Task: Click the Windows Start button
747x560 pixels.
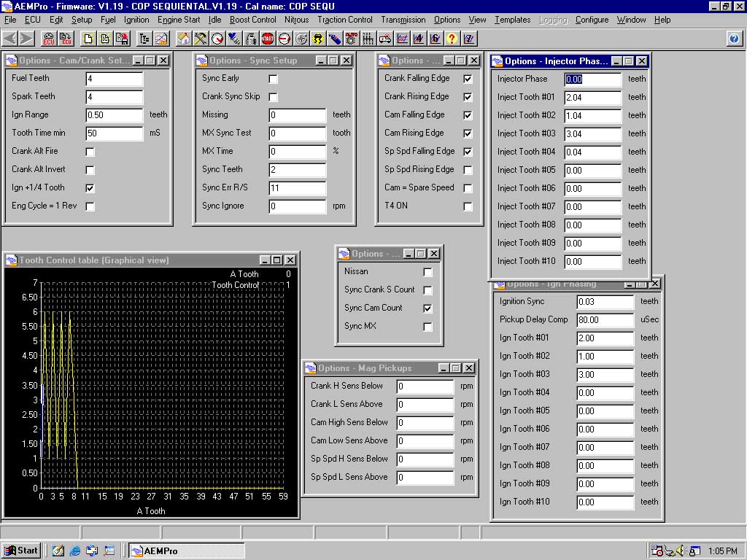Action: (x=20, y=551)
